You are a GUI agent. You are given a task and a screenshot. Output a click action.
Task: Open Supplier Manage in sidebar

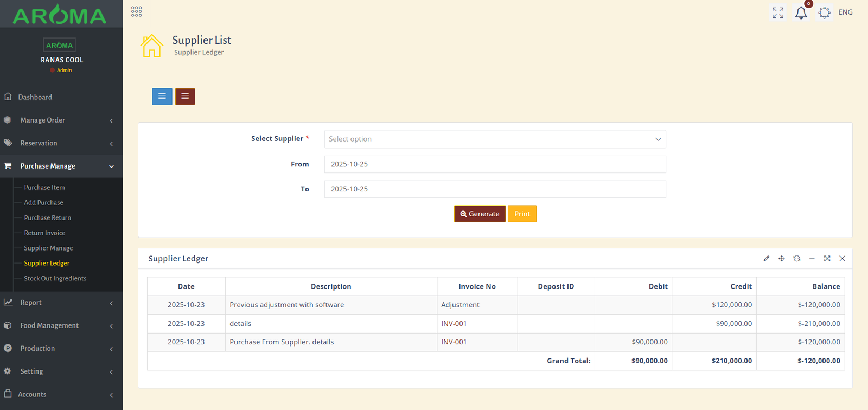click(48, 248)
